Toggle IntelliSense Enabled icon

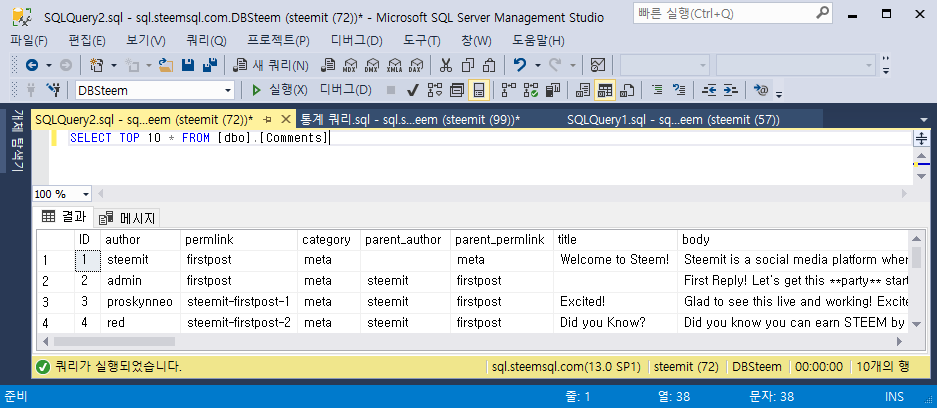pos(479,90)
